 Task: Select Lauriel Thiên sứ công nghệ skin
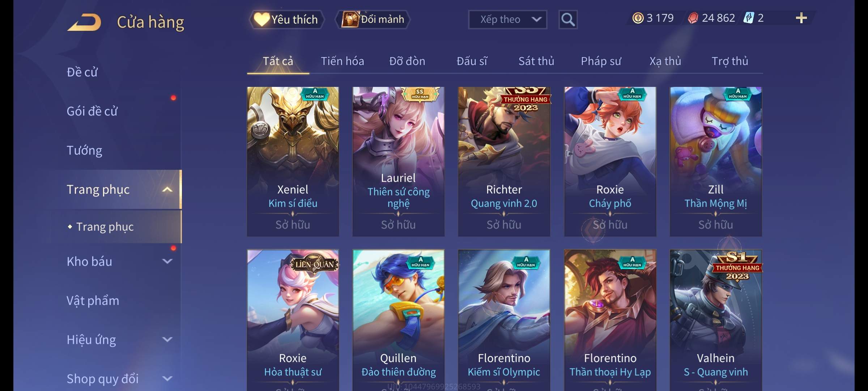(399, 161)
